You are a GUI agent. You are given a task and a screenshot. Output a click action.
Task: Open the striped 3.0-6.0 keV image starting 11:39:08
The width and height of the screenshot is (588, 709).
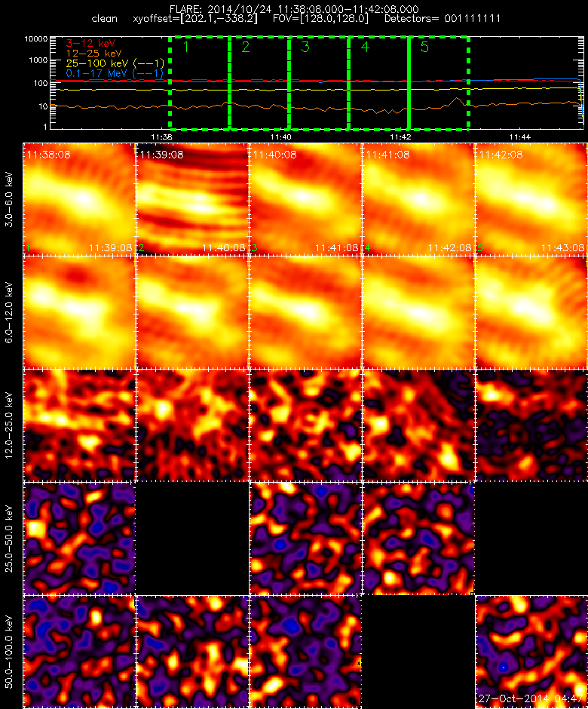[192, 199]
